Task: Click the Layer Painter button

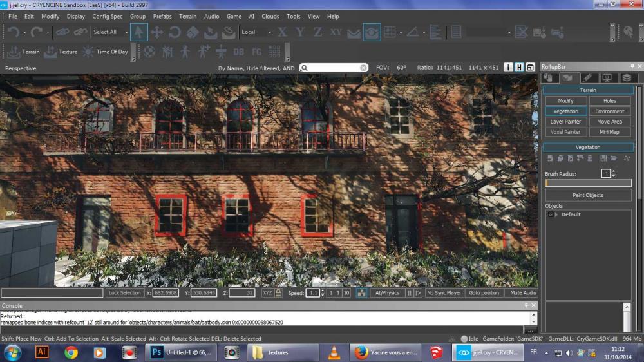Action: point(565,122)
